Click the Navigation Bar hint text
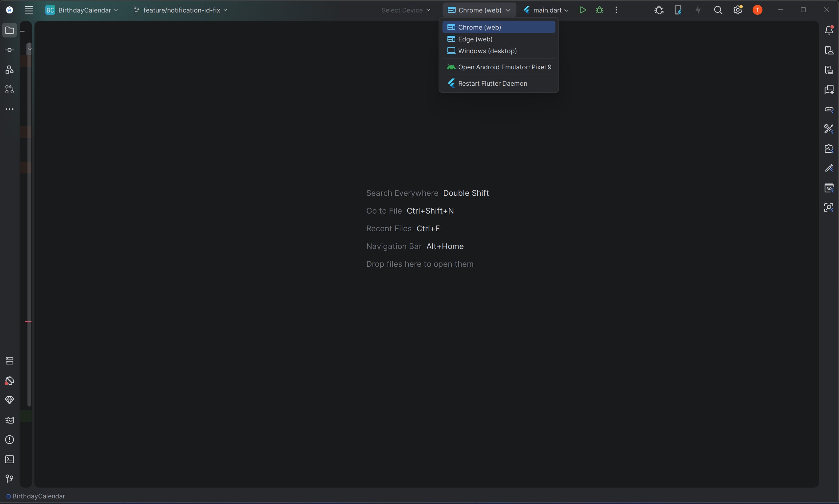Screen dimensions: 839x504 [394, 246]
